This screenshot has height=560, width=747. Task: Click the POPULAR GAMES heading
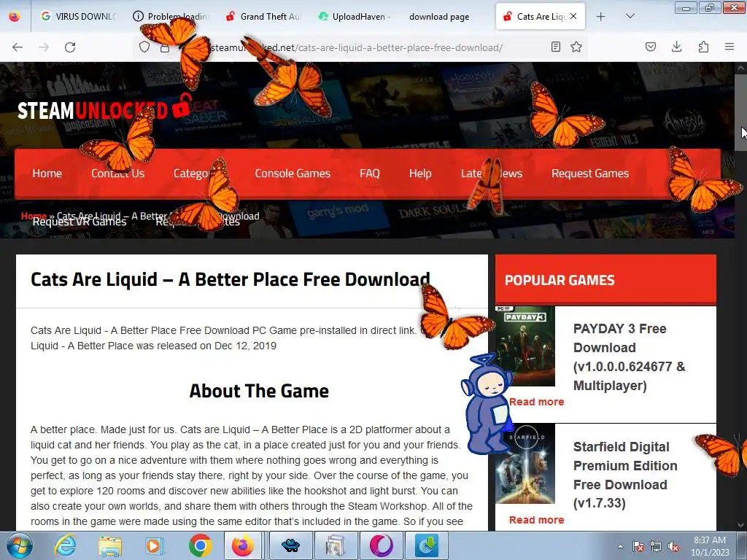pyautogui.click(x=560, y=280)
